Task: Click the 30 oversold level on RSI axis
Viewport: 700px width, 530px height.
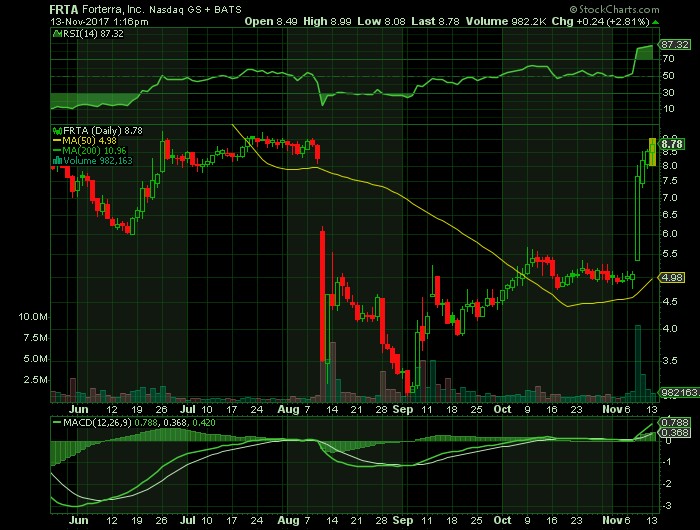Action: [x=668, y=92]
